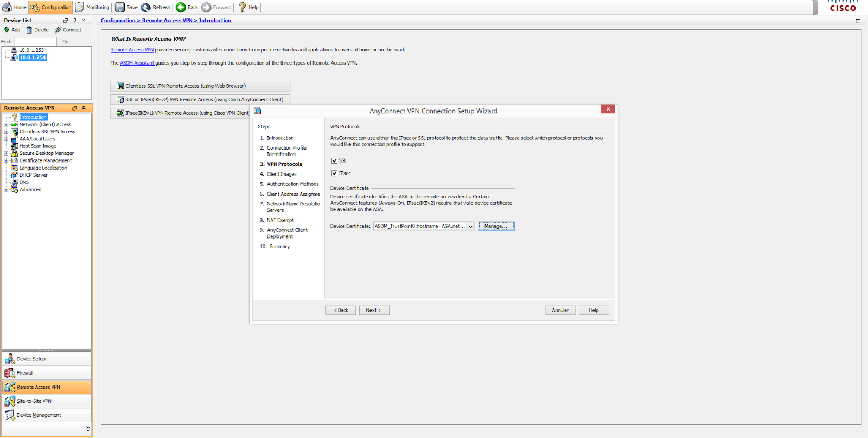
Task: Open the Monitoring view icon
Action: coord(80,7)
